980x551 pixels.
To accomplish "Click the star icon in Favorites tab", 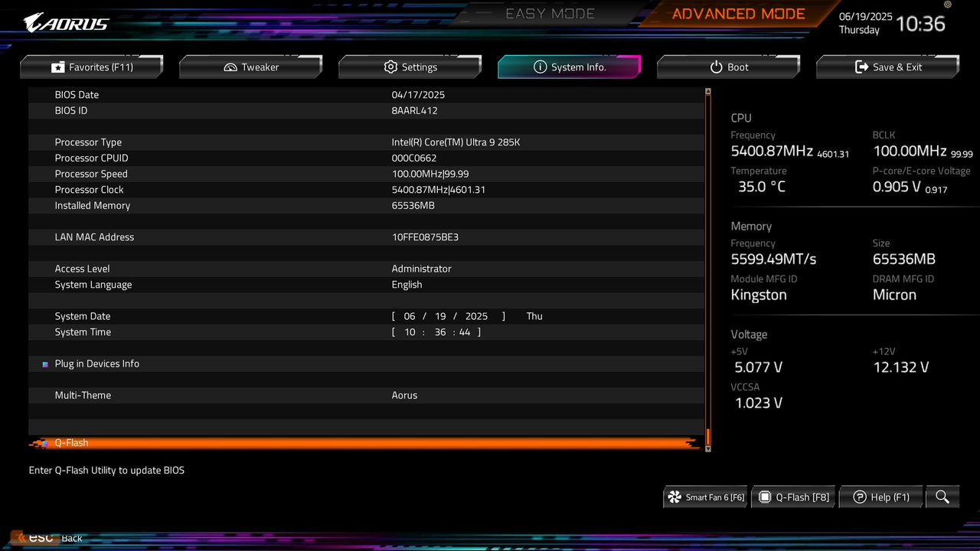I will point(58,67).
